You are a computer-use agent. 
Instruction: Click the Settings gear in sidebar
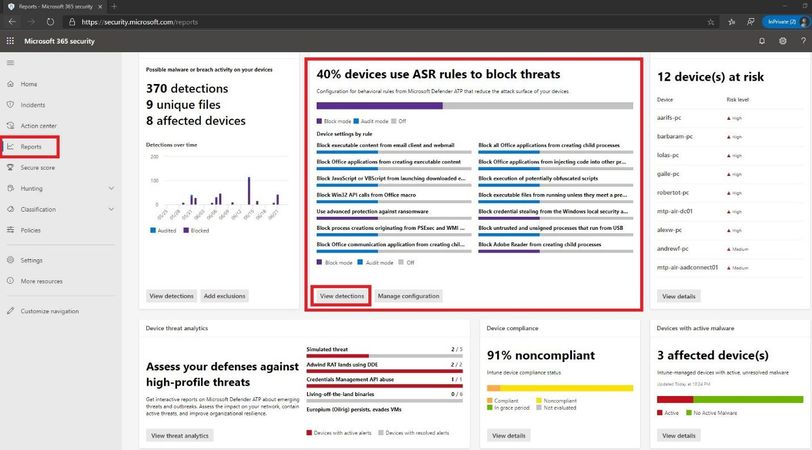point(10,260)
